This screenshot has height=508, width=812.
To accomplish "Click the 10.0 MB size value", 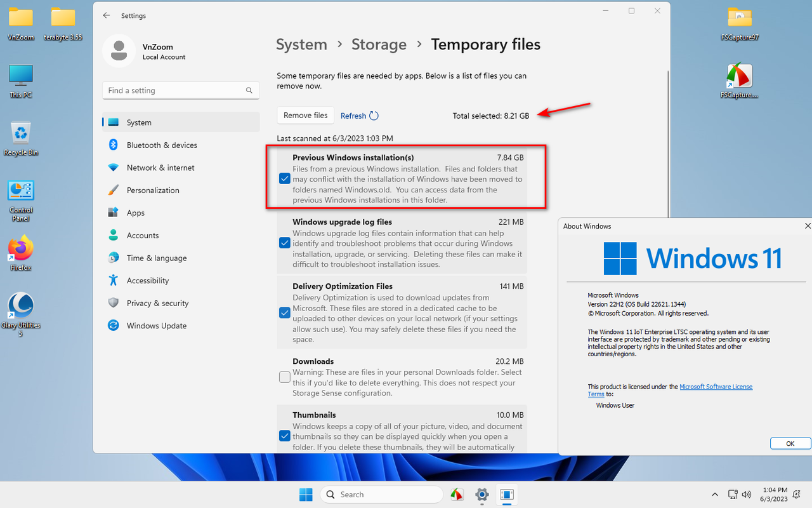I will click(509, 415).
